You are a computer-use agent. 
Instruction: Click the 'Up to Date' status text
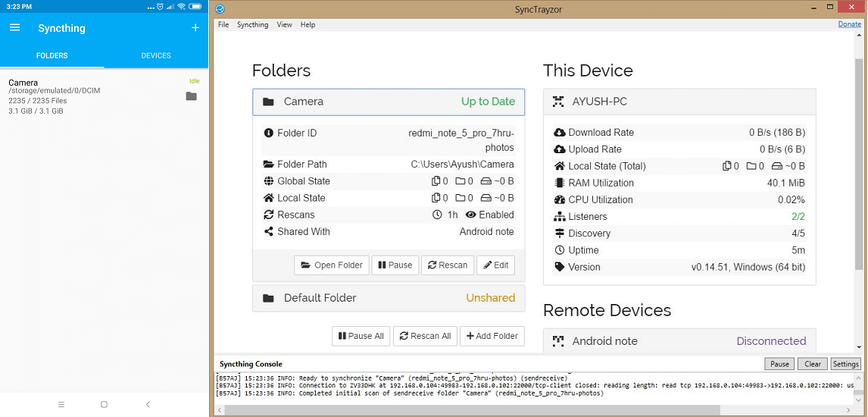(489, 102)
